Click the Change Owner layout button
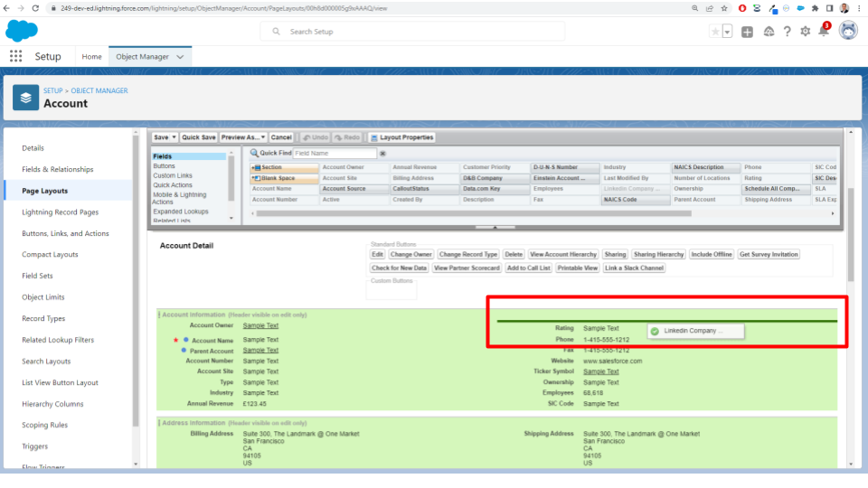This screenshot has height=488, width=868. point(410,255)
